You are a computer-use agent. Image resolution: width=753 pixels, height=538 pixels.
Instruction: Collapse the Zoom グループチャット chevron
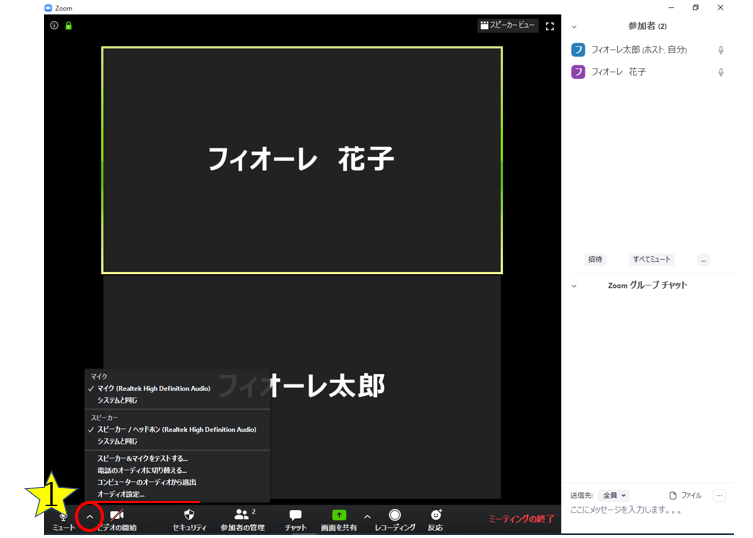tap(574, 286)
